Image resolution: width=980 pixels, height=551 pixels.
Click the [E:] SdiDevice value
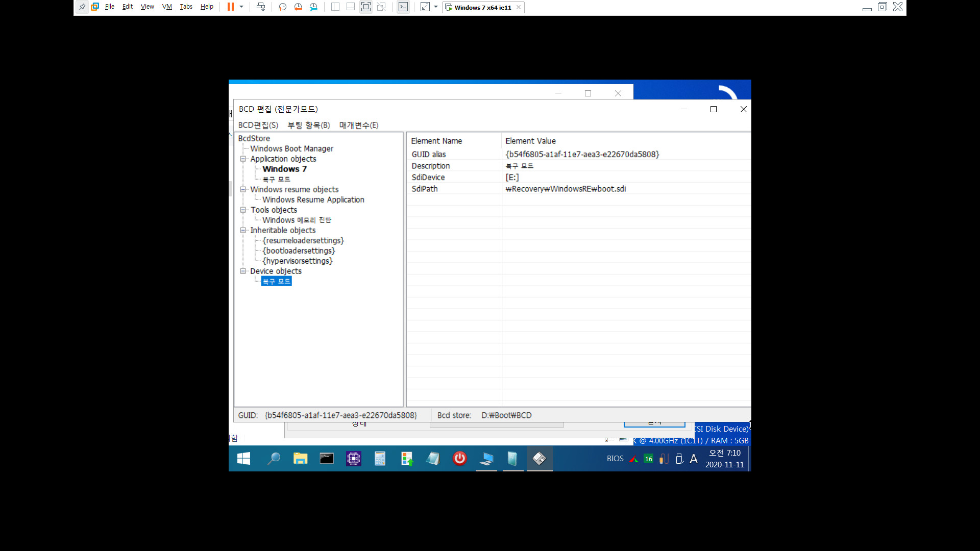512,177
